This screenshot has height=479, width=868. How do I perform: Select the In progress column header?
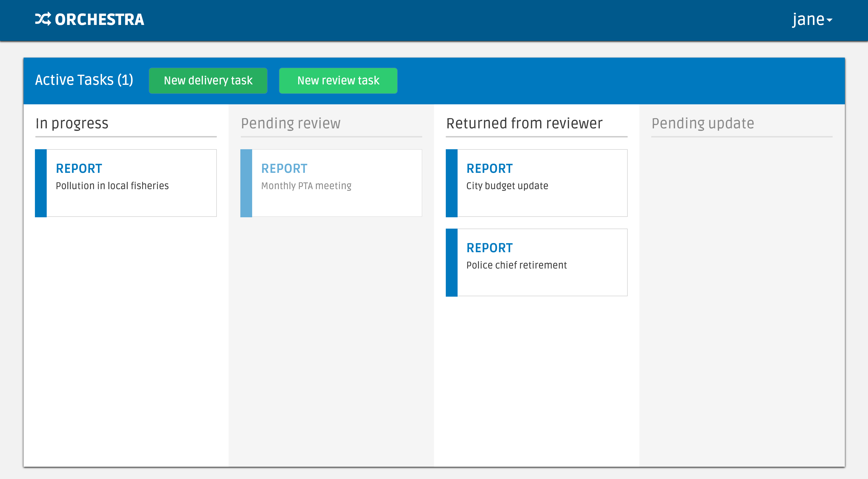point(72,123)
